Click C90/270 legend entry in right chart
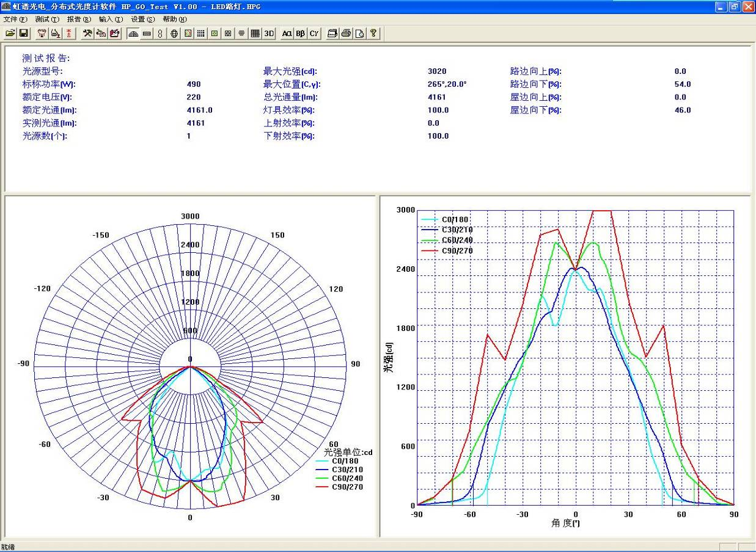 [x=457, y=250]
